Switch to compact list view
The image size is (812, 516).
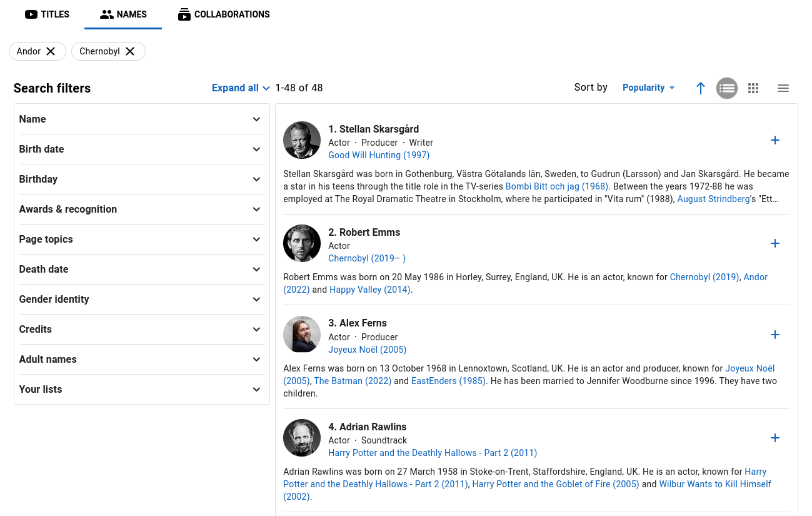[x=783, y=88]
